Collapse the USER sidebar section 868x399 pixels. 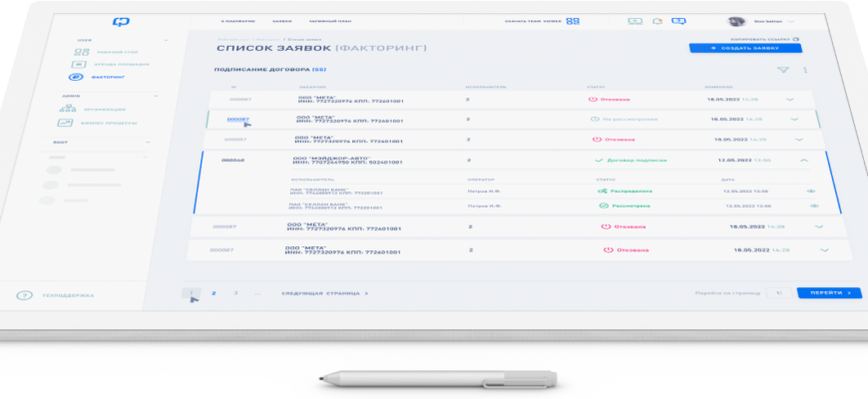(166, 40)
